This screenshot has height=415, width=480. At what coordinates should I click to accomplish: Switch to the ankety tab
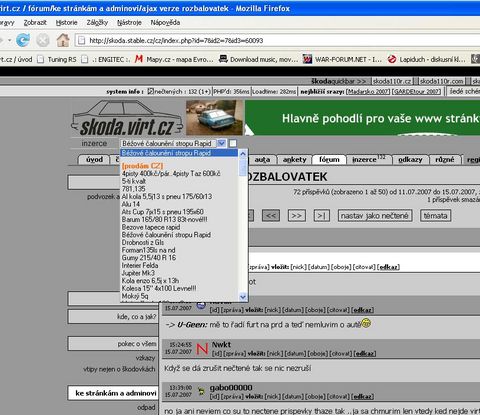[x=295, y=160]
